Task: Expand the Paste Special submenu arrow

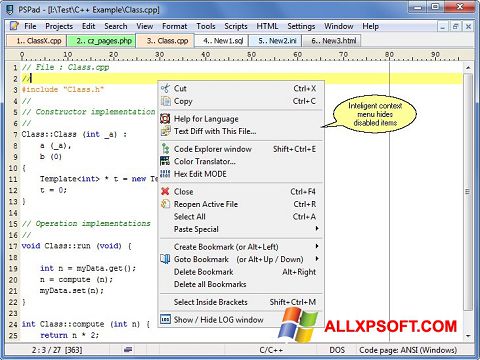Action: point(317,229)
